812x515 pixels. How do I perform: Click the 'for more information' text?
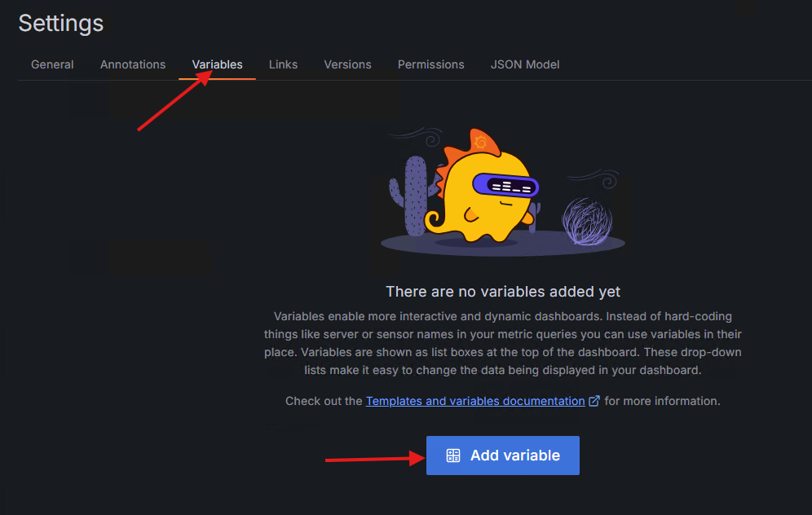tap(662, 401)
